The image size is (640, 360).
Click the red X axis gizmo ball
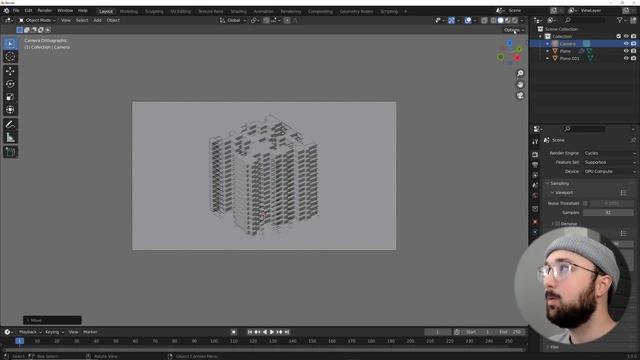click(x=518, y=58)
